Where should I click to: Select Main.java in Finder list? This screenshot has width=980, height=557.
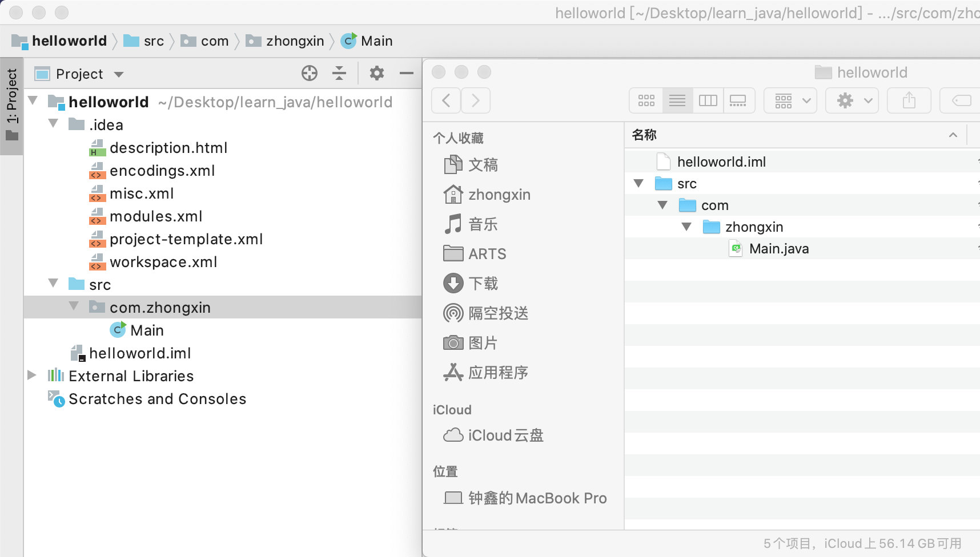[x=779, y=249]
